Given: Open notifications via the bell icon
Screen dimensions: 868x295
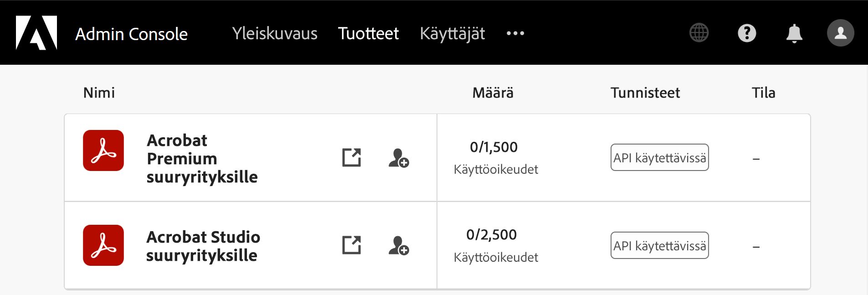Looking at the screenshot, I should click(794, 32).
